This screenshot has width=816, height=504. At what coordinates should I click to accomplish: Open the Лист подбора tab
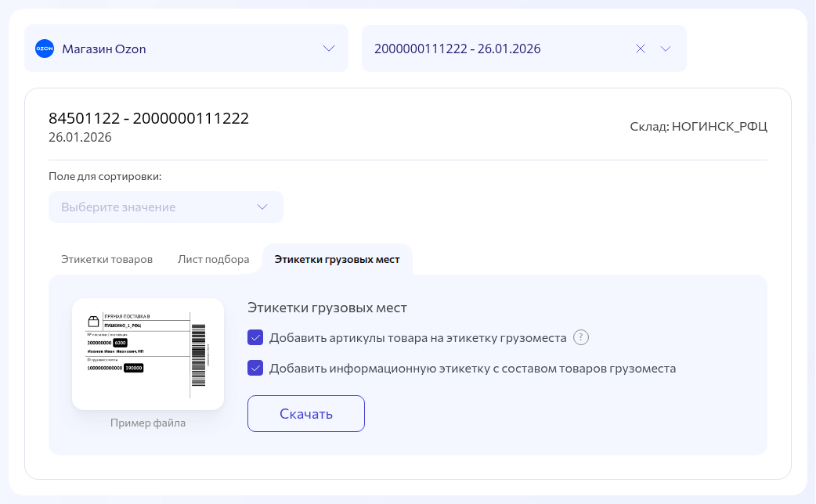pos(213,259)
